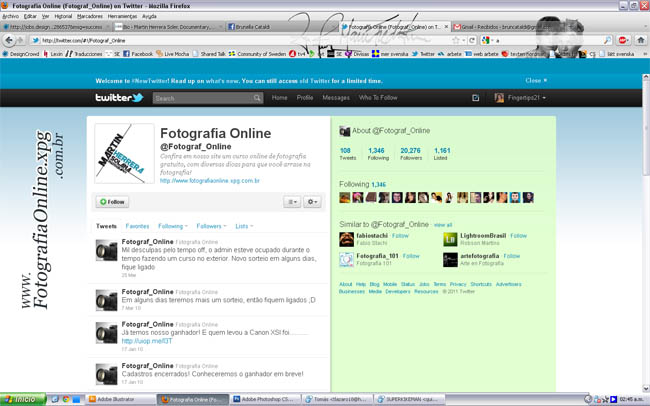Open the lists dropdown button on profile

[292, 202]
